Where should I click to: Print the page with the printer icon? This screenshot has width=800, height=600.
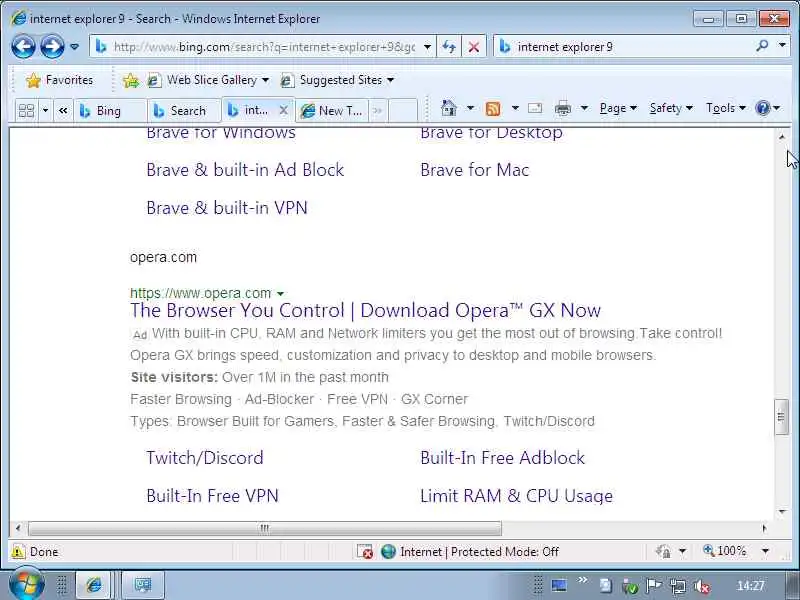click(x=563, y=108)
